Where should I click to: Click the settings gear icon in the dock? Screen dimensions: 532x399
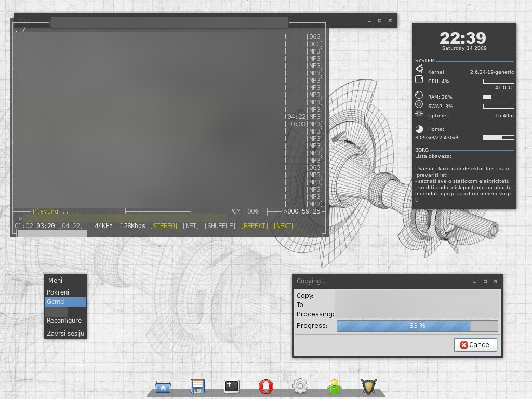(x=300, y=386)
